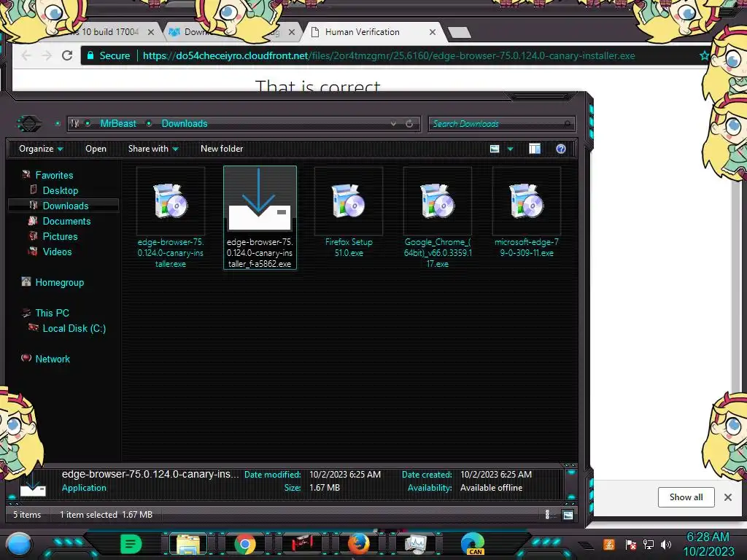Refresh the Downloads folder in Explorer
The width and height of the screenshot is (747, 560).
coord(409,124)
